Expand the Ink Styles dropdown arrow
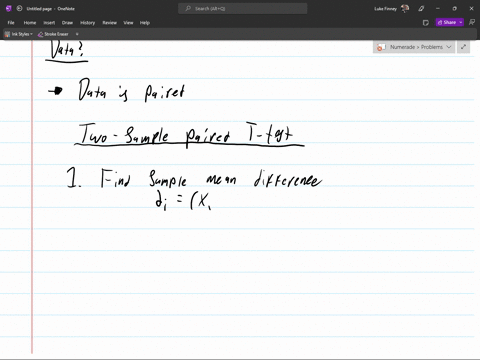This screenshot has width=480, height=360. click(31, 34)
